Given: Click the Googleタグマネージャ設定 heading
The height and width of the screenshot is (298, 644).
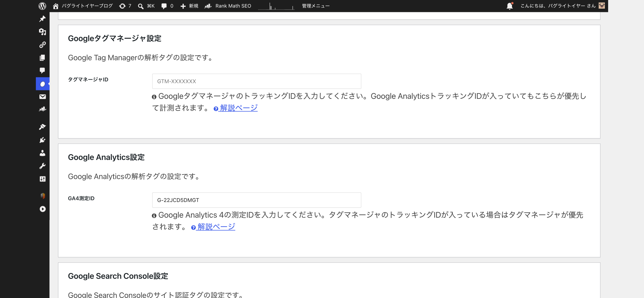Looking at the screenshot, I should [115, 38].
